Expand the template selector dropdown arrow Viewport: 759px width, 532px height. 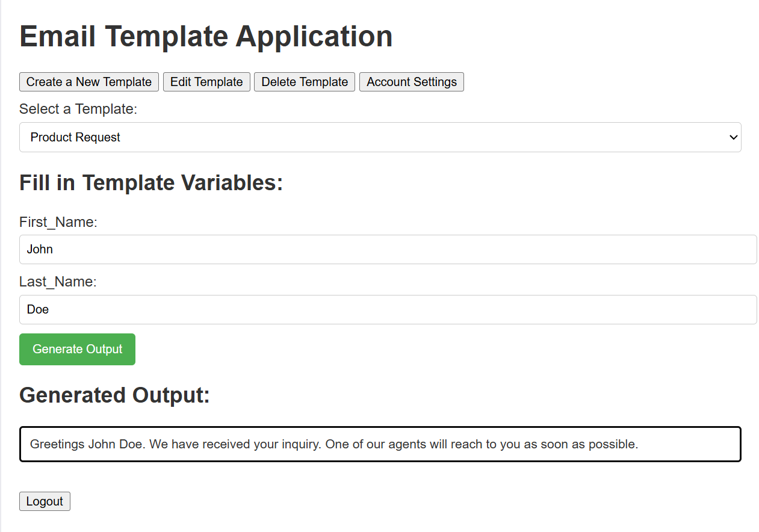pos(733,137)
